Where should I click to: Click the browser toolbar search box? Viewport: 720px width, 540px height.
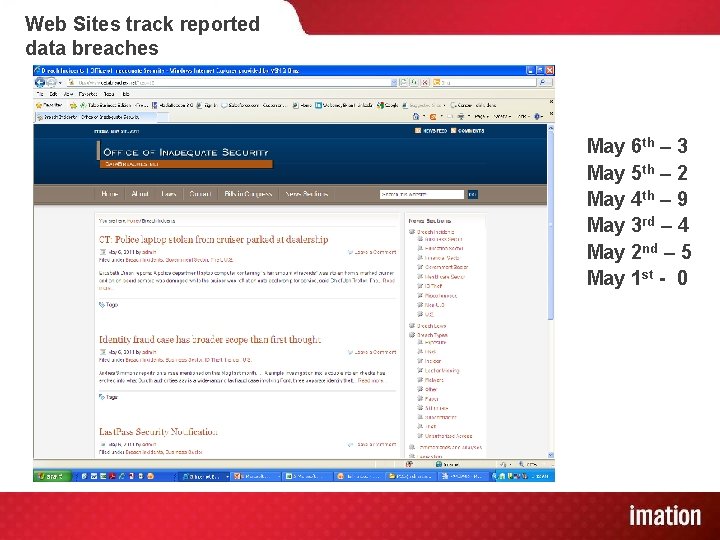click(484, 82)
